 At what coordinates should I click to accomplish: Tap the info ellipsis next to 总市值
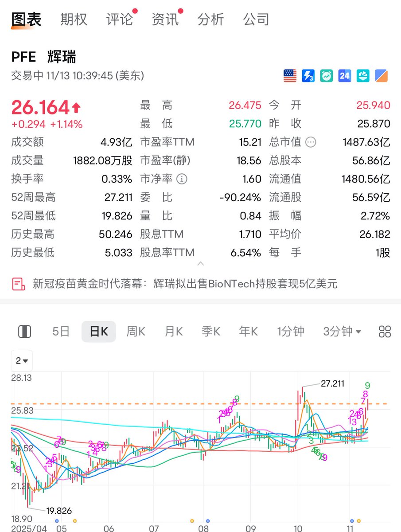click(x=311, y=142)
